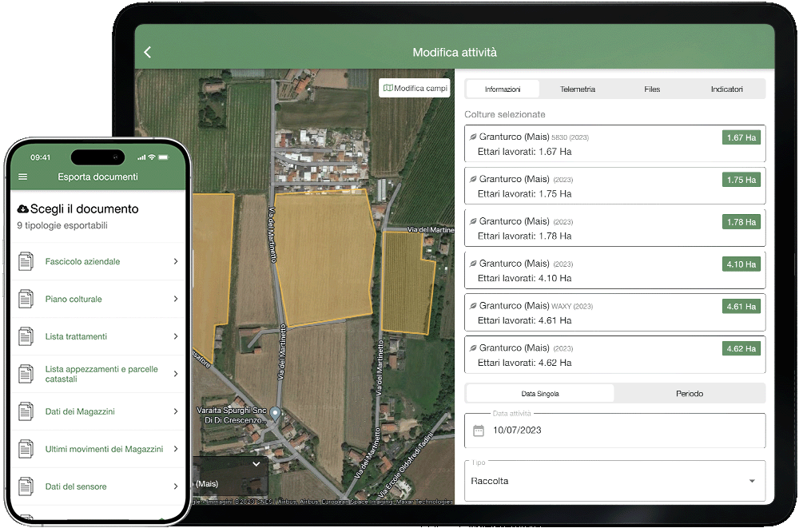Viewport: 799px width, 532px height.
Task: Click the Ultimi movimenti dei Magazzini document icon
Action: pos(26,449)
